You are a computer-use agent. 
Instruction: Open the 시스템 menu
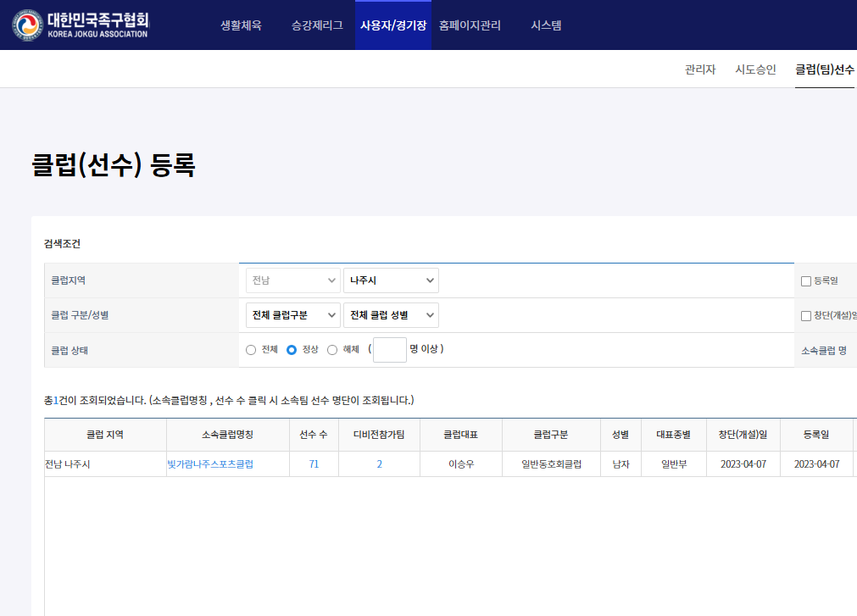(546, 25)
